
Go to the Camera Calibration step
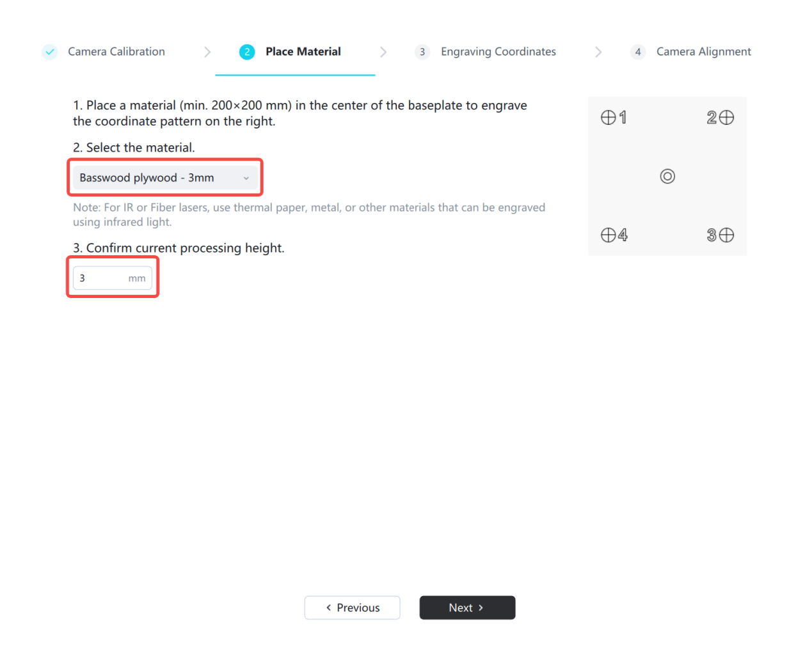(x=116, y=52)
